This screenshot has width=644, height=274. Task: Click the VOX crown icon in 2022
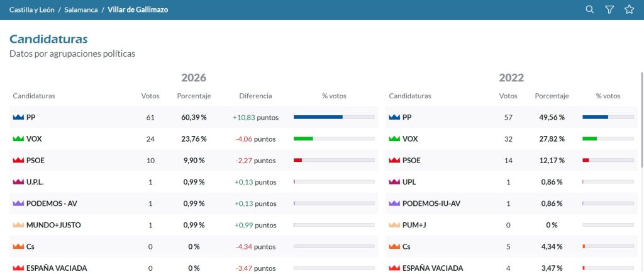[x=394, y=139]
